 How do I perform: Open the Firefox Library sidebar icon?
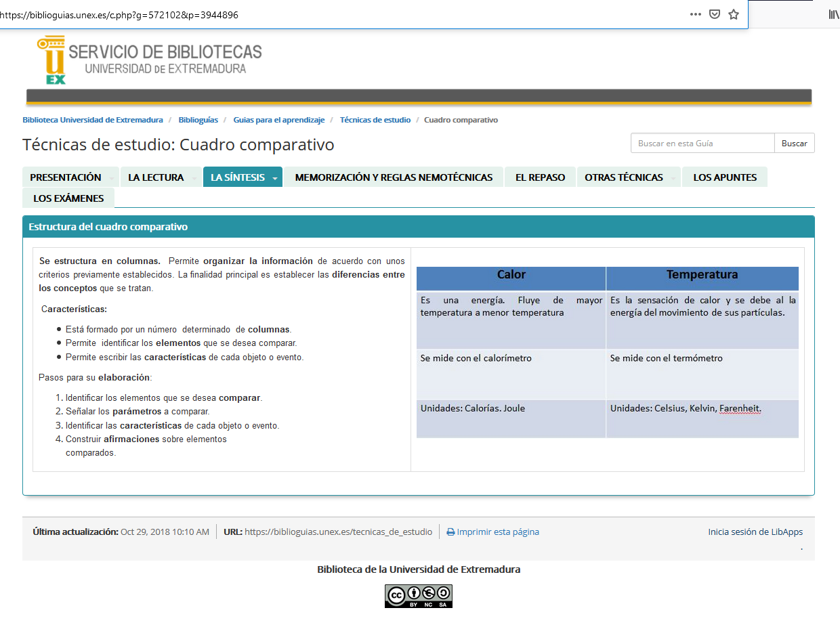tap(834, 14)
